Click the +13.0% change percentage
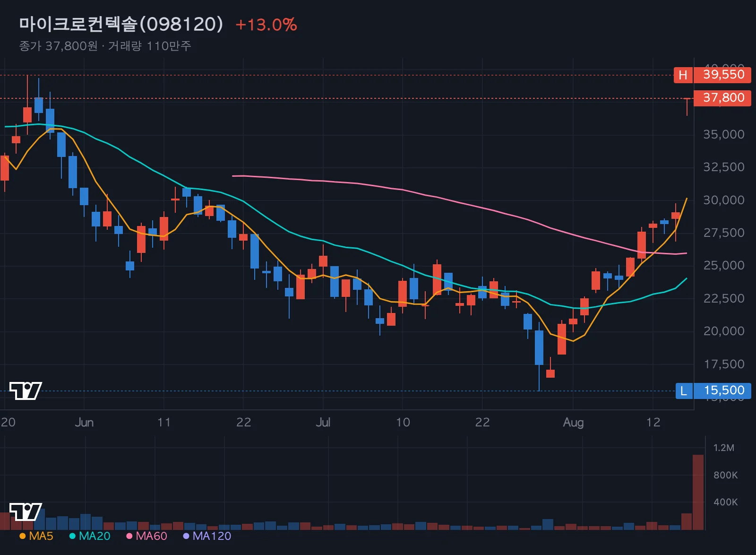This screenshot has height=555, width=756. click(266, 25)
